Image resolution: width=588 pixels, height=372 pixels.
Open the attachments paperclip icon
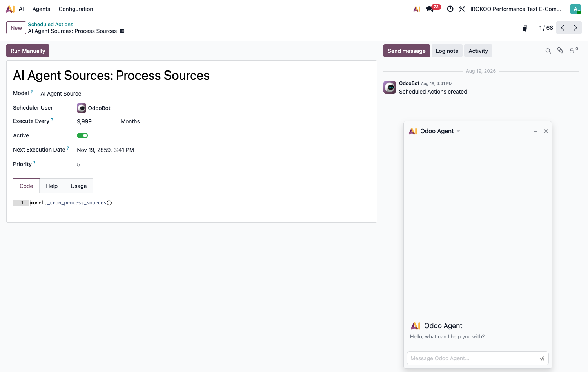click(560, 51)
